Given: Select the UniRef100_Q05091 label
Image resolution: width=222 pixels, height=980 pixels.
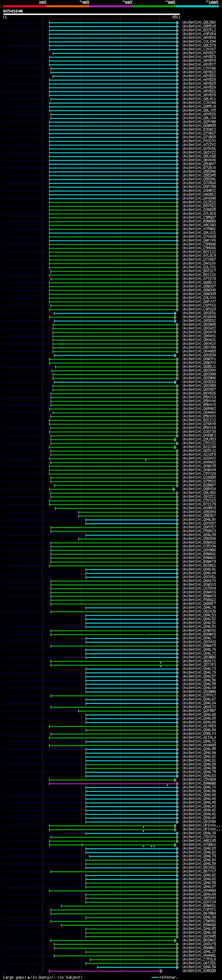Looking at the screenshot, I should [x=199, y=149].
